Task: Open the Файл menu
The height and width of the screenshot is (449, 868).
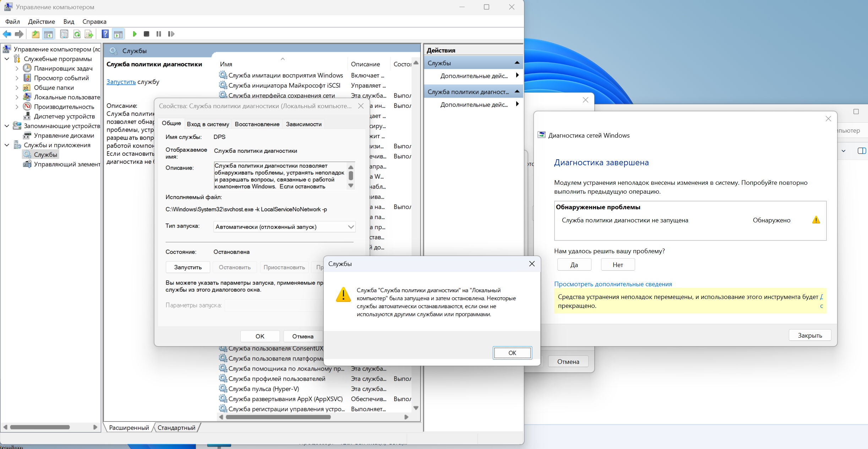Action: pyautogui.click(x=12, y=22)
